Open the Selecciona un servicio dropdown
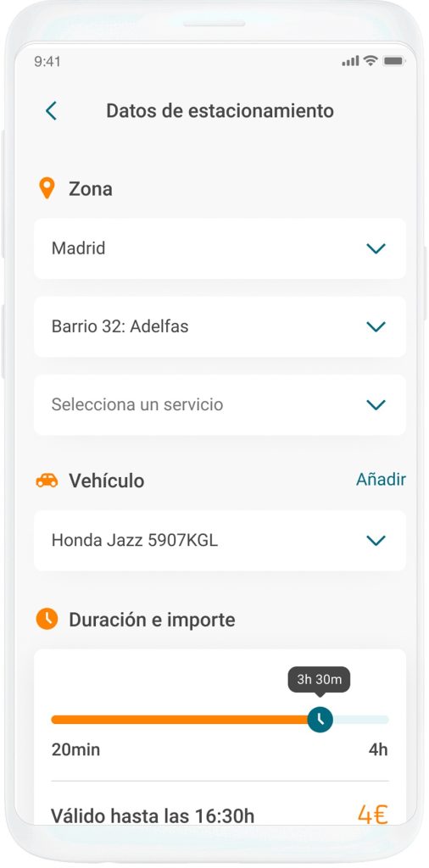Viewport: 429px width, 868px height. click(x=220, y=404)
